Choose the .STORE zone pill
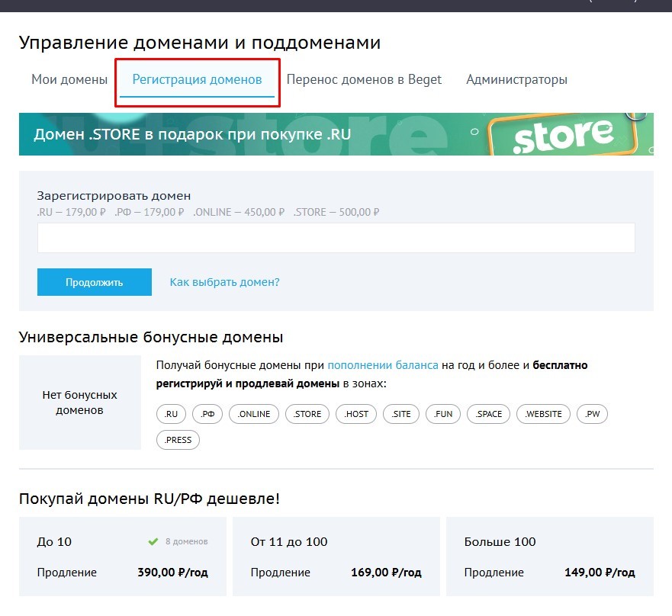The height and width of the screenshot is (616, 672). click(x=307, y=414)
